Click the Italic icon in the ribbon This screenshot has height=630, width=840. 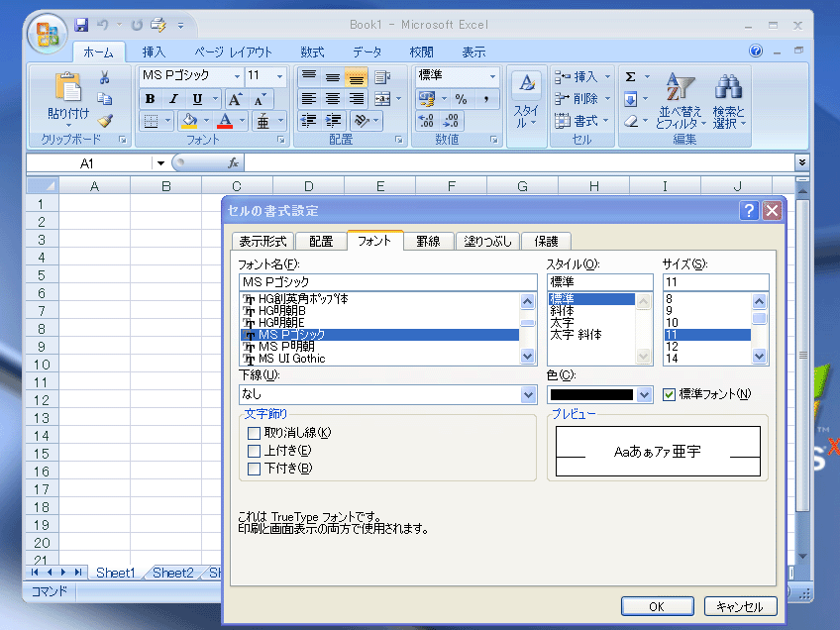coord(173,99)
